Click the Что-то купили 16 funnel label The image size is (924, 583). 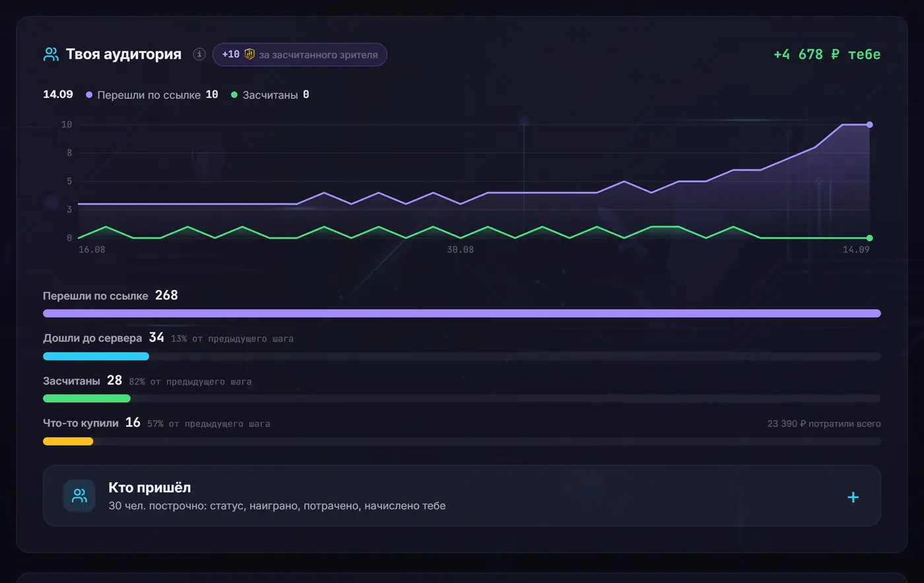(92, 423)
